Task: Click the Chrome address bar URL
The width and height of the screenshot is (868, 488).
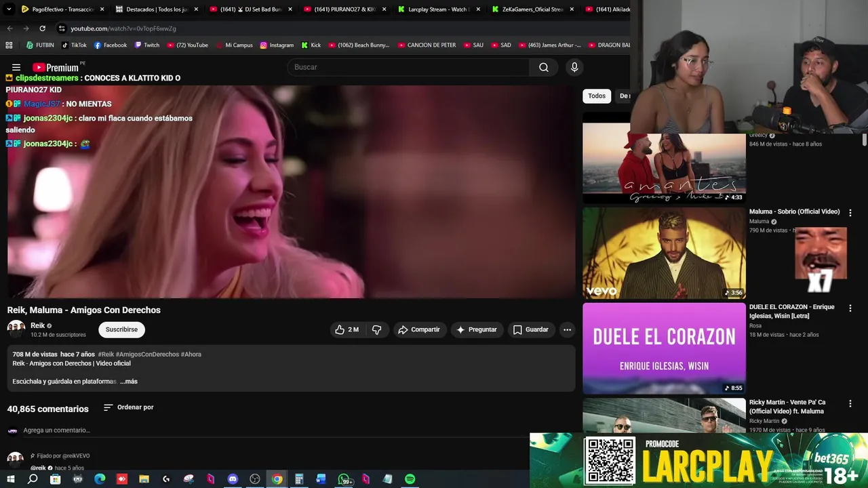Action: (x=123, y=28)
